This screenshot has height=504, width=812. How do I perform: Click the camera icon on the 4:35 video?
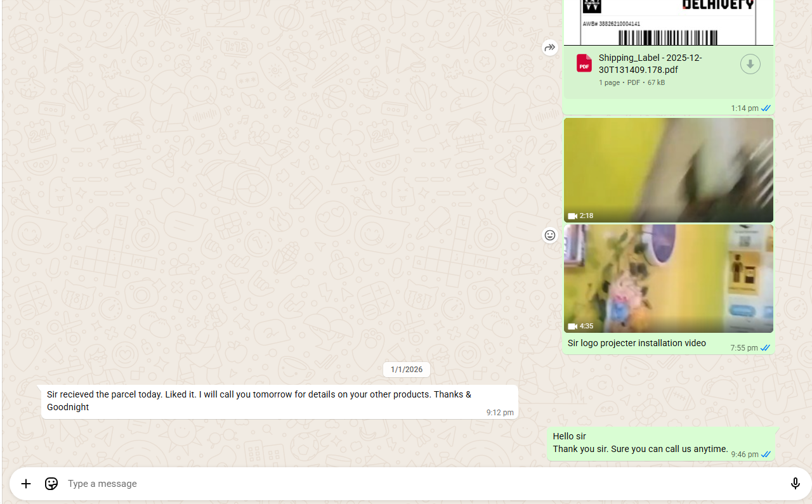click(573, 326)
